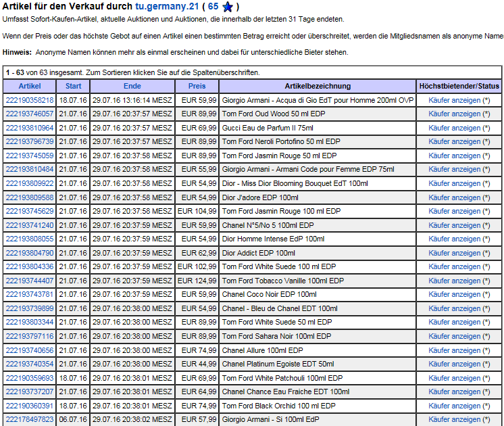Open item number 222190360391
504x426 pixels.
(x=30, y=405)
